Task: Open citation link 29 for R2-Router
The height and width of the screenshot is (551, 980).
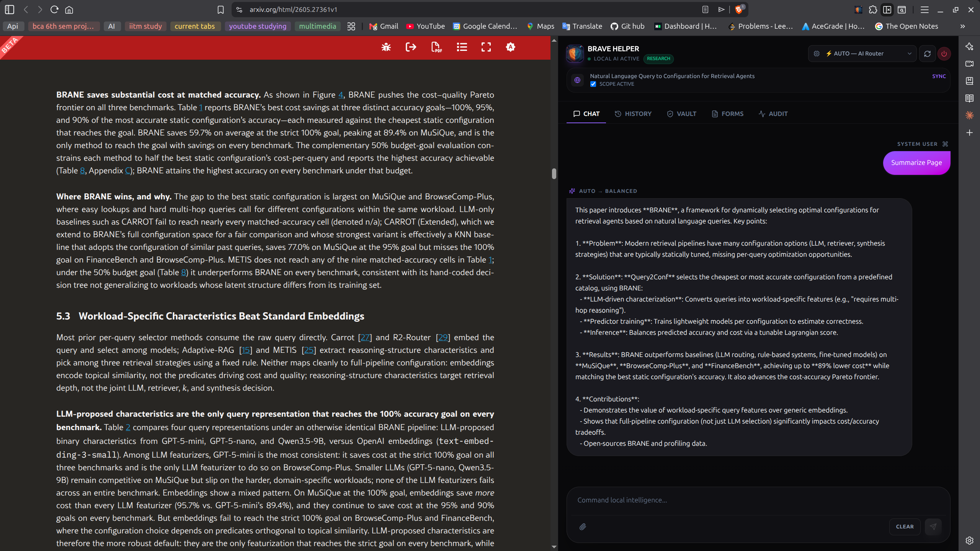Action: 443,337
